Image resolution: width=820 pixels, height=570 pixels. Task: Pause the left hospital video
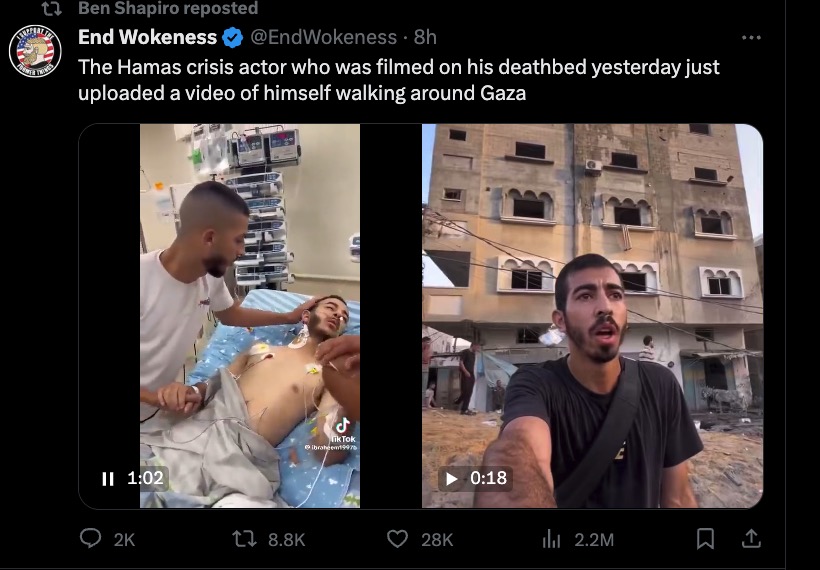[x=108, y=478]
